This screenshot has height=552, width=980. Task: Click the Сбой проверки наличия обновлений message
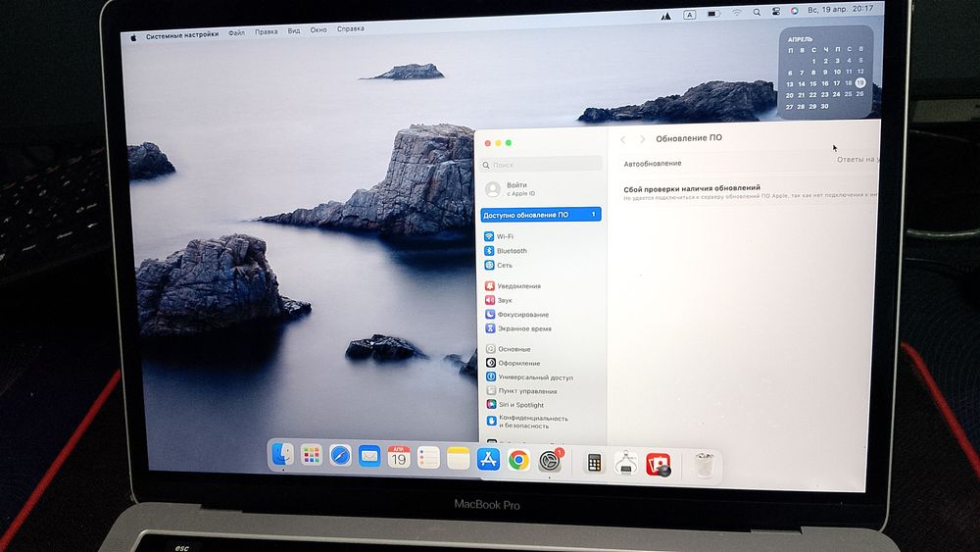click(692, 187)
